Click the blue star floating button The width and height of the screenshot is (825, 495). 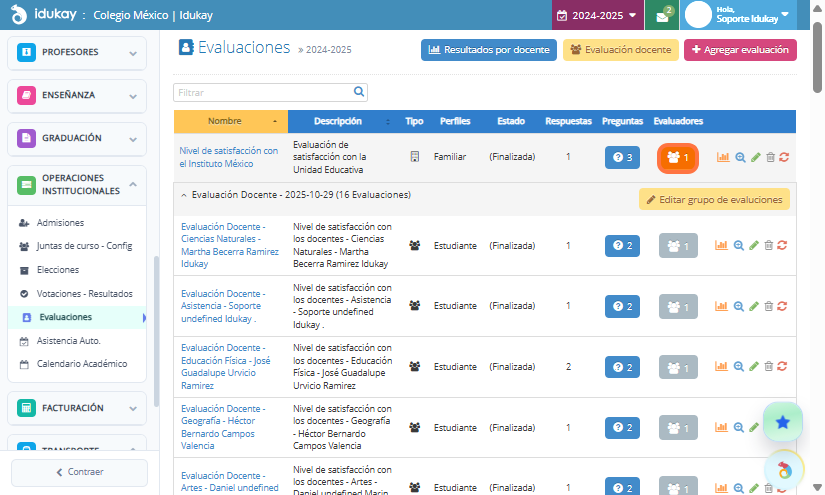(x=783, y=422)
